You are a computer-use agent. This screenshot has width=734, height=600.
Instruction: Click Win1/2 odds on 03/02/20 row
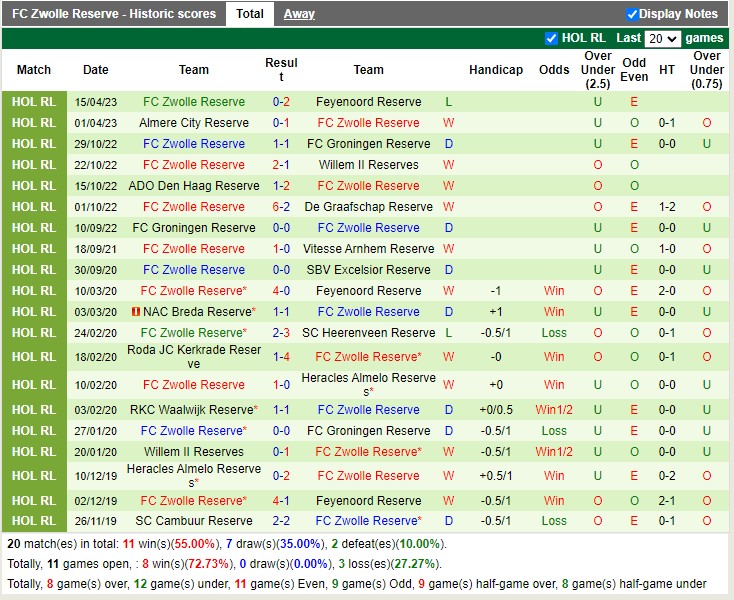click(554, 410)
